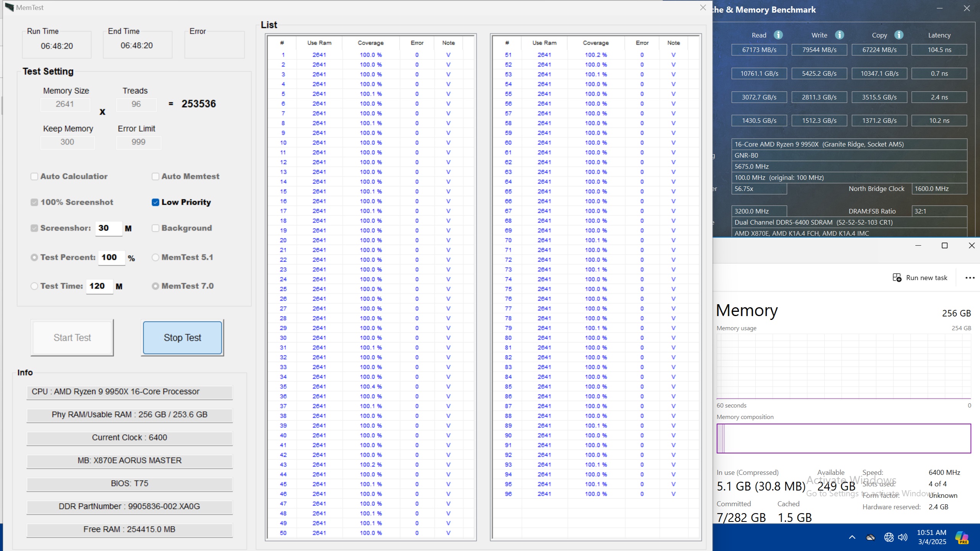Click row 35 coverage value 100.4 %

tap(371, 386)
